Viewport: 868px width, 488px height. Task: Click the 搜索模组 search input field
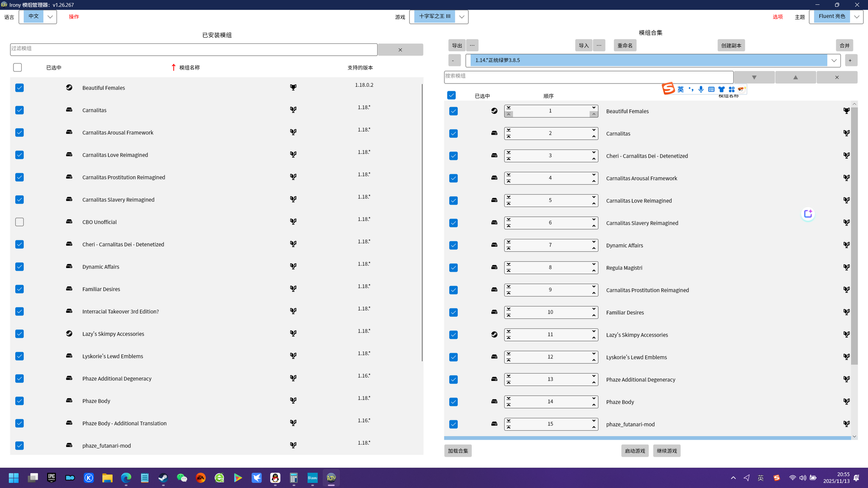pos(589,77)
